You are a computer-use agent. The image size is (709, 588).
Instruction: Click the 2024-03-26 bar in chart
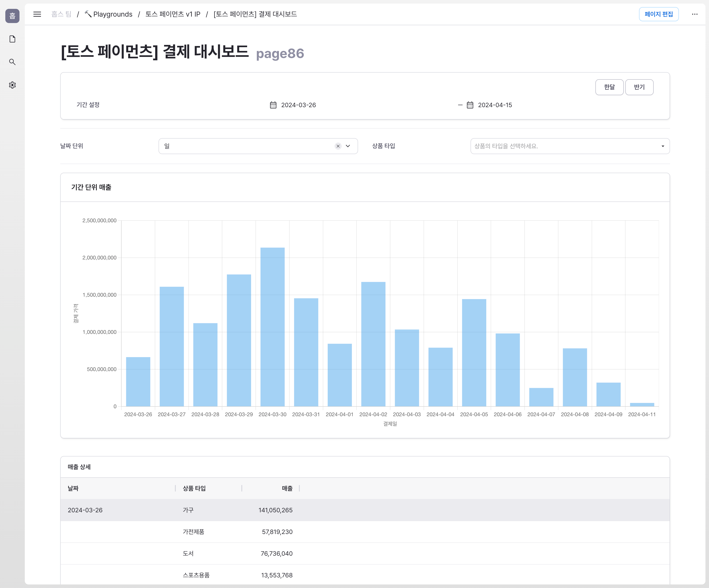click(138, 382)
